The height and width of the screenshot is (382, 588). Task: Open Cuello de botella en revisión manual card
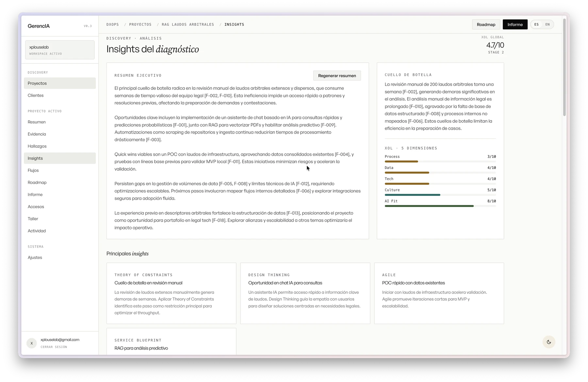coord(171,293)
